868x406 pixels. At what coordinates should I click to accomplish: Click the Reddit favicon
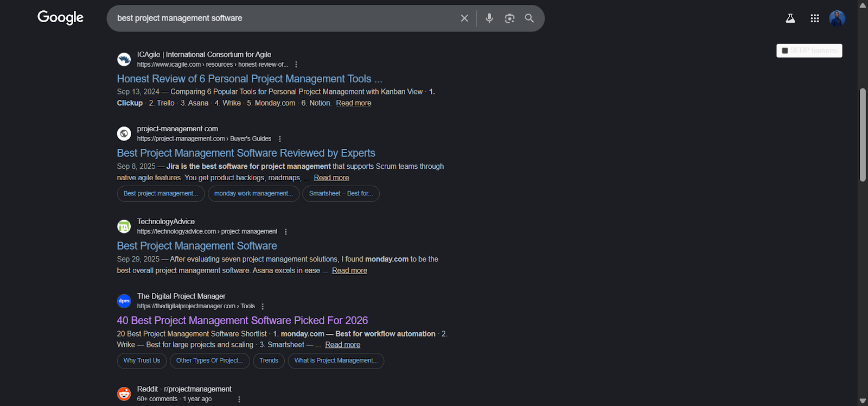pos(124,394)
